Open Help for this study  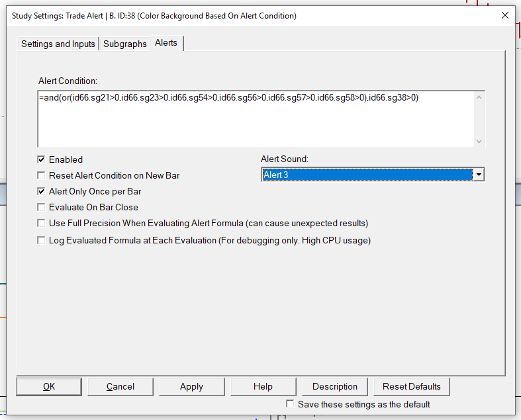(263, 386)
